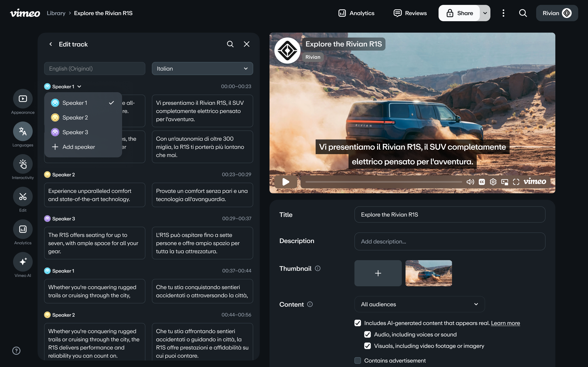This screenshot has width=588, height=367.
Task: Click the search icon in the Edit track panel
Action: tap(230, 44)
